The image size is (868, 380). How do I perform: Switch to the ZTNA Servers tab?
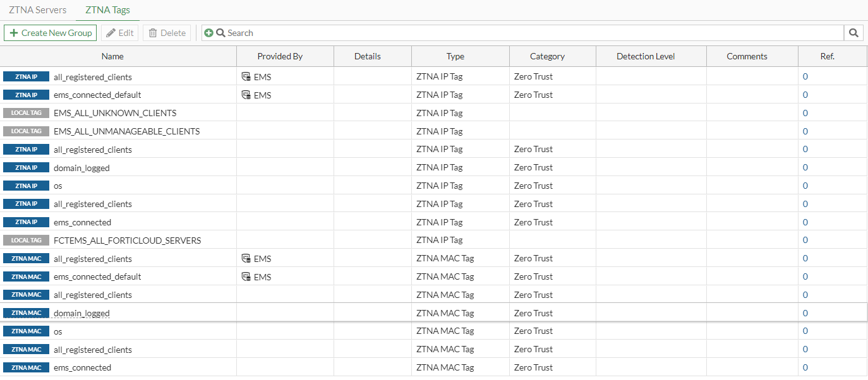(38, 9)
